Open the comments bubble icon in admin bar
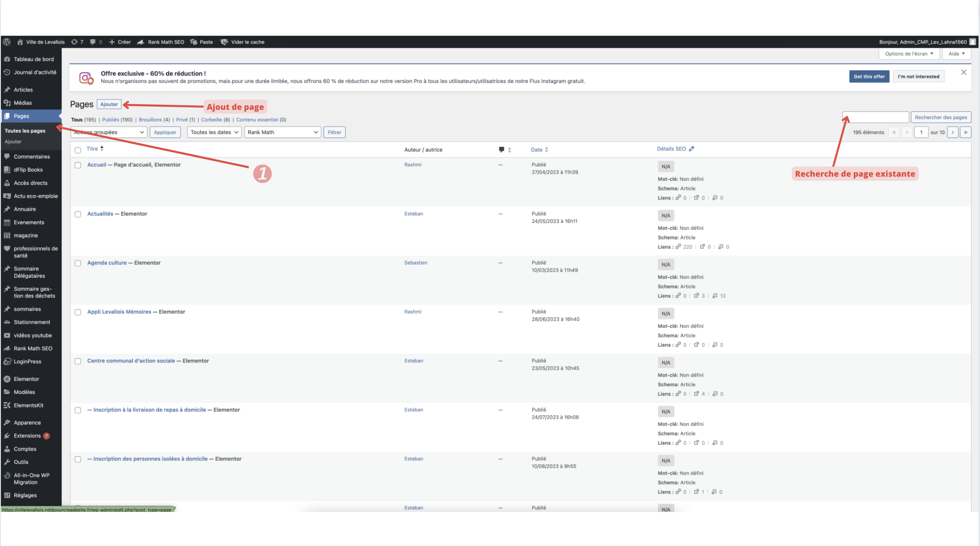 click(93, 42)
